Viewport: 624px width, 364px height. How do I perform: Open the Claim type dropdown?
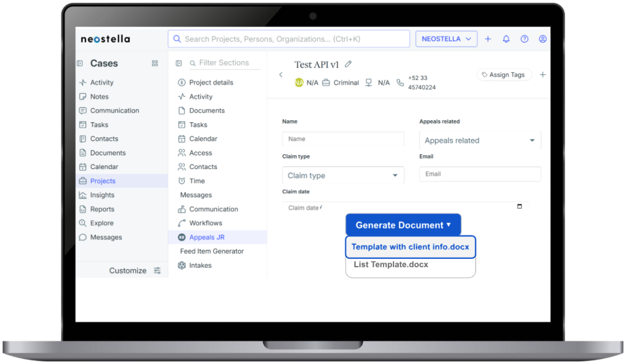click(343, 175)
